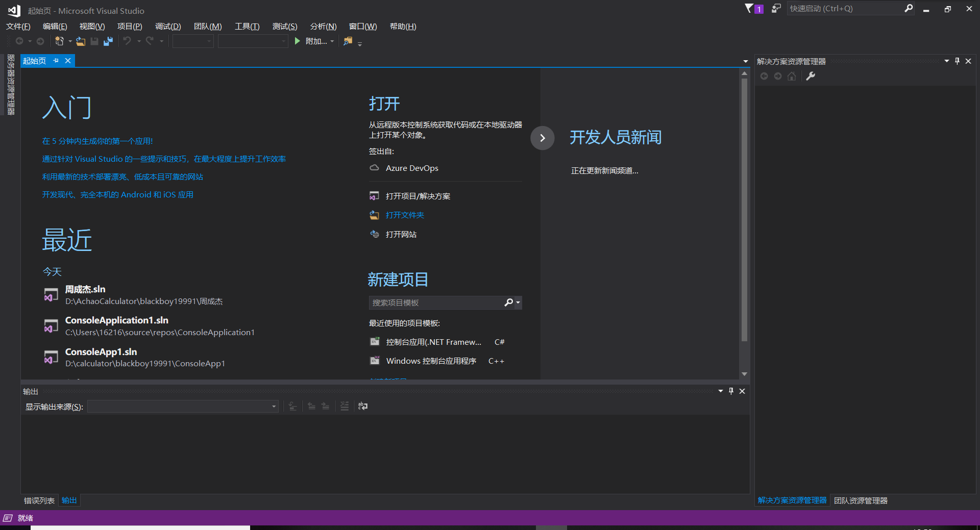Image resolution: width=980 pixels, height=530 pixels.
Task: Open the 工具(T) menu
Action: (x=247, y=27)
